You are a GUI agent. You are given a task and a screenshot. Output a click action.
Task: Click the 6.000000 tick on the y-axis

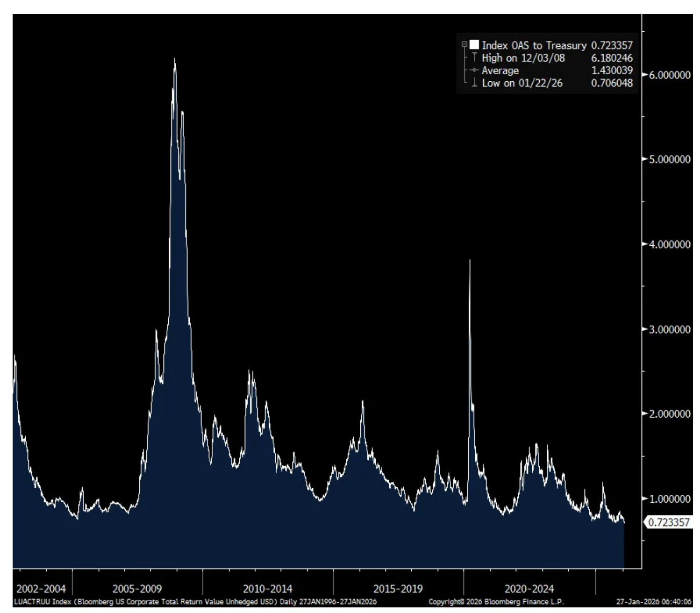pyautogui.click(x=669, y=75)
